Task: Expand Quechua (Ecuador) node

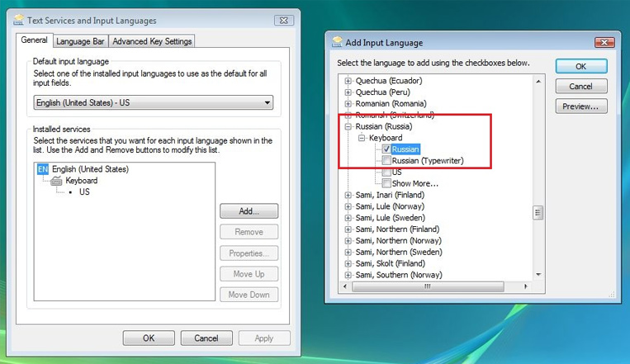Action: [348, 81]
